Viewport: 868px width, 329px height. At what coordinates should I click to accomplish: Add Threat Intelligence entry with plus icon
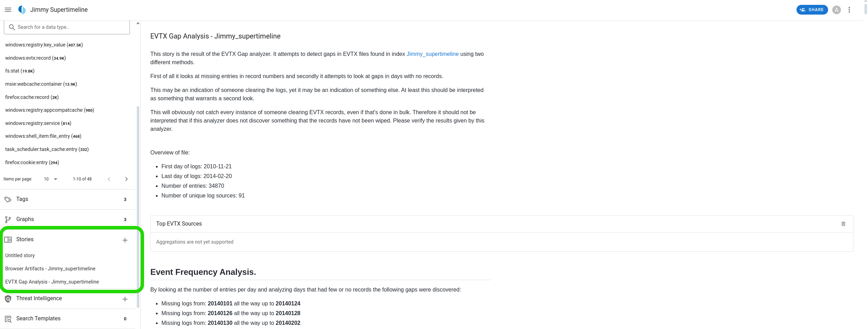point(125,299)
